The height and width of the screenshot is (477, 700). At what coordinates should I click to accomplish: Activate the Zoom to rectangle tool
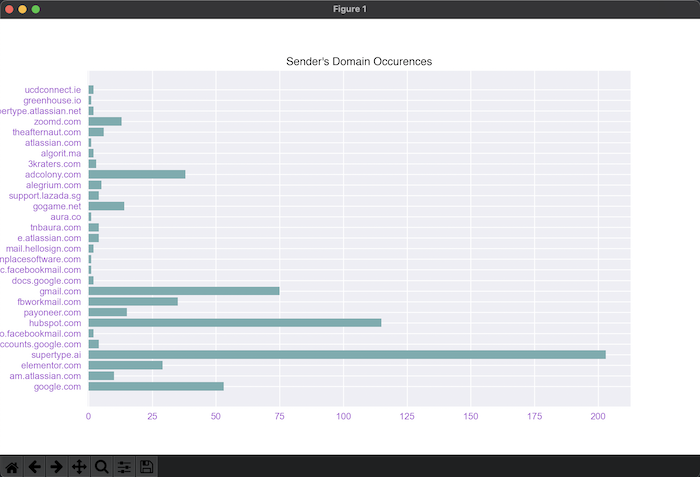click(102, 467)
